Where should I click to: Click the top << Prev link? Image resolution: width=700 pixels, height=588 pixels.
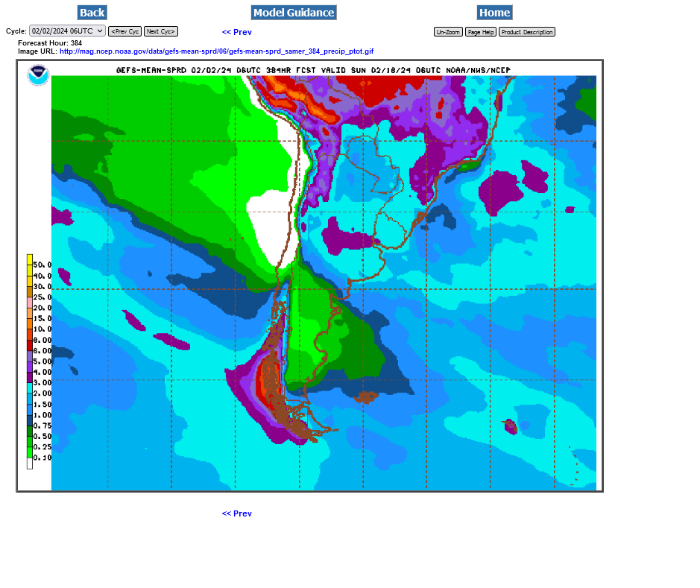point(236,32)
